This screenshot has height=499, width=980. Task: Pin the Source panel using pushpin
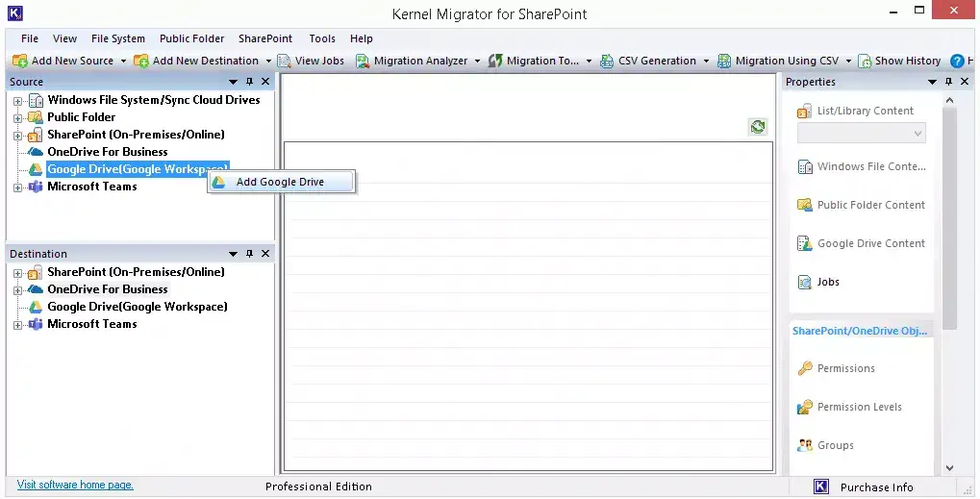tap(250, 82)
